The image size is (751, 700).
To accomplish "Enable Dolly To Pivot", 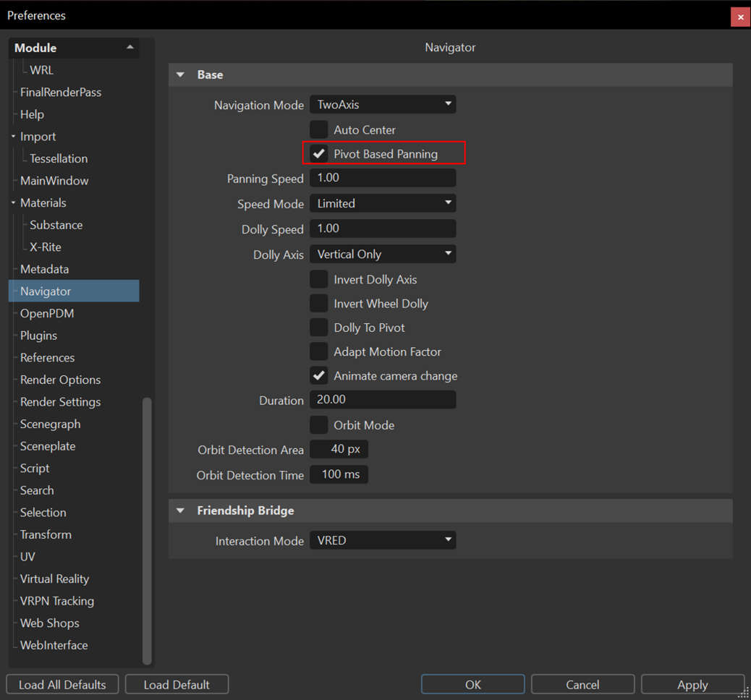I will [318, 327].
